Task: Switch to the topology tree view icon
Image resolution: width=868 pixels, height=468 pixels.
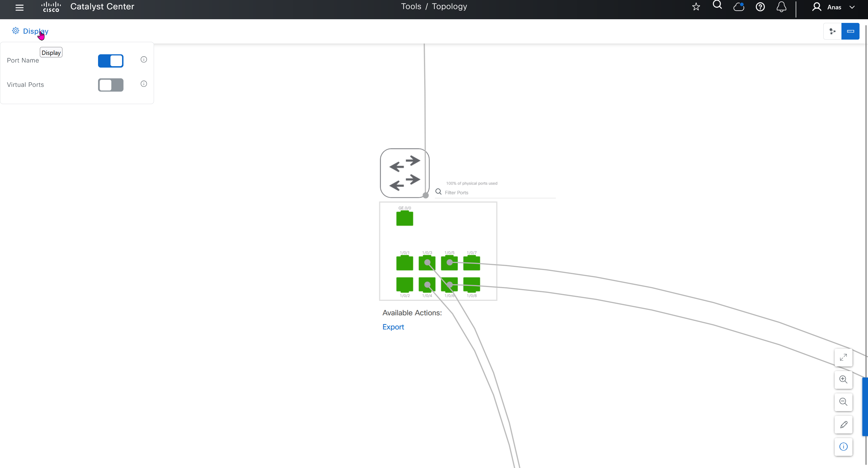Action: click(832, 31)
